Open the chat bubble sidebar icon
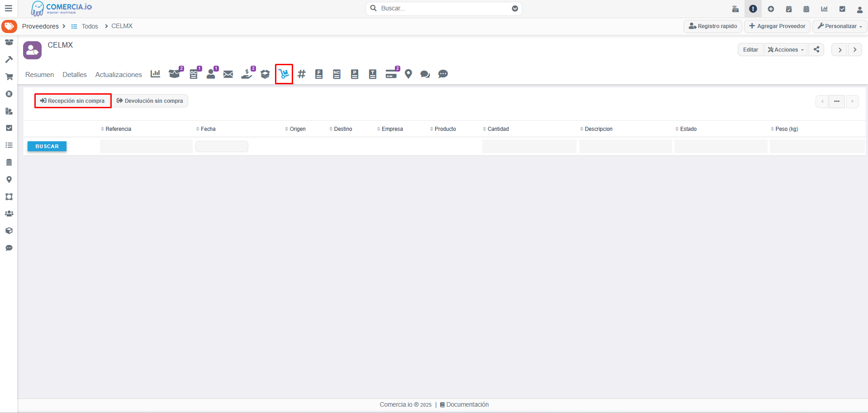 (9, 248)
